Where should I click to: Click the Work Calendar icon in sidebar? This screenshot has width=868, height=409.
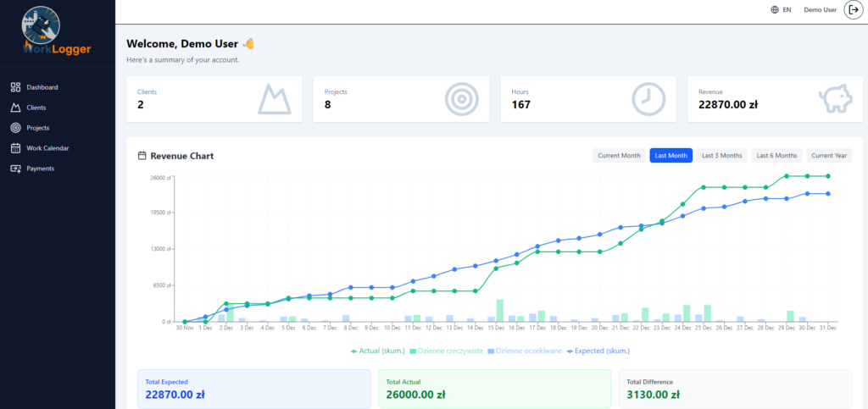[15, 148]
